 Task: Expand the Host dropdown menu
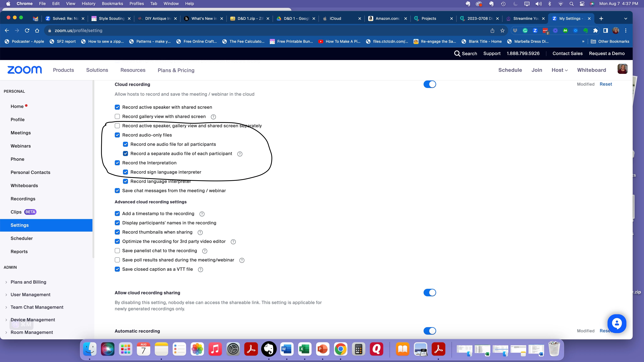tap(560, 70)
